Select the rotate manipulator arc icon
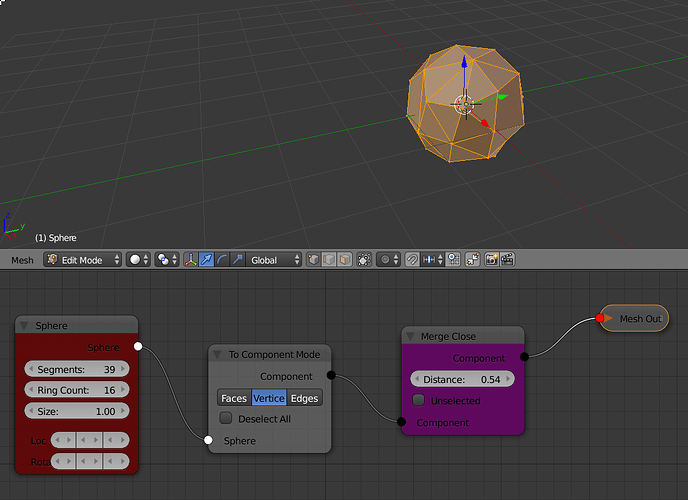This screenshot has width=688, height=500. (x=222, y=260)
